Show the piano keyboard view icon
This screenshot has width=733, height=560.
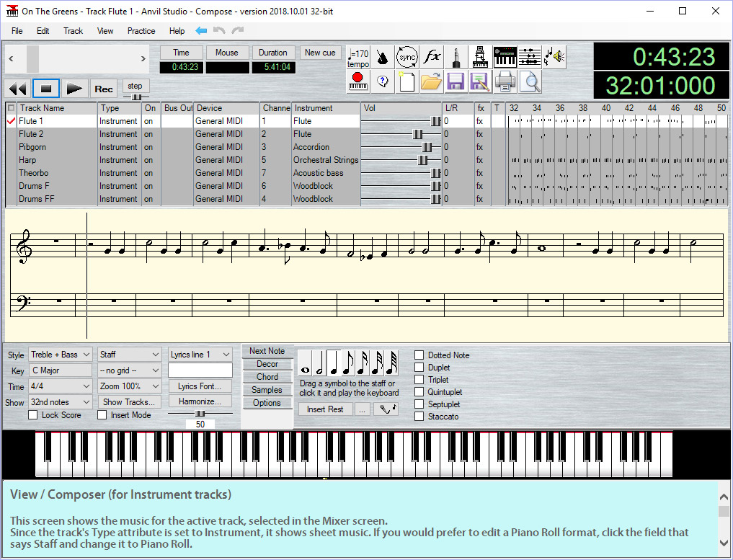tap(505, 57)
